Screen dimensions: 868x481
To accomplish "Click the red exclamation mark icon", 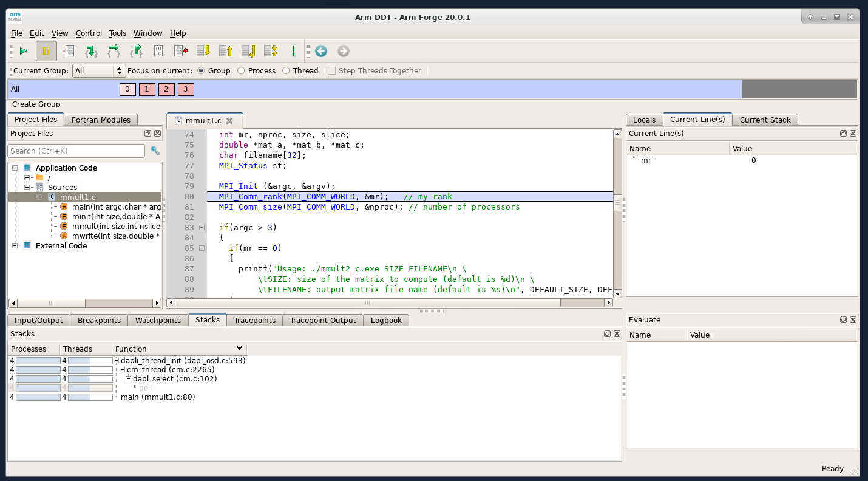I will coord(293,51).
